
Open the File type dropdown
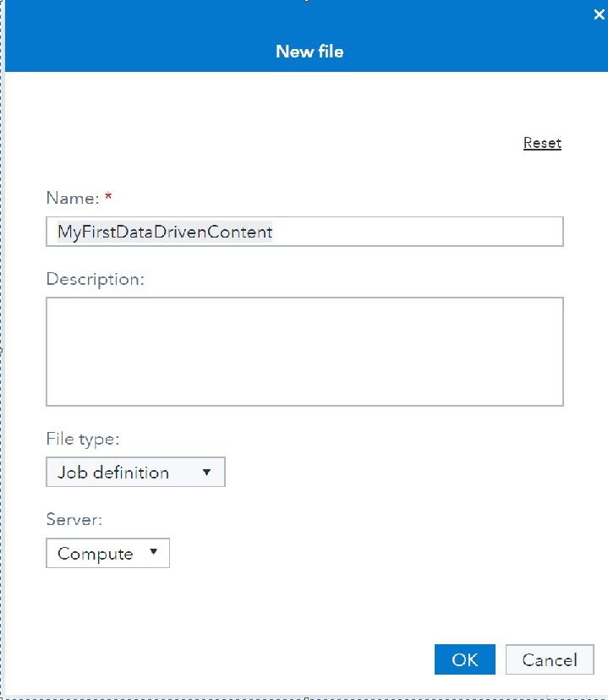coord(135,473)
